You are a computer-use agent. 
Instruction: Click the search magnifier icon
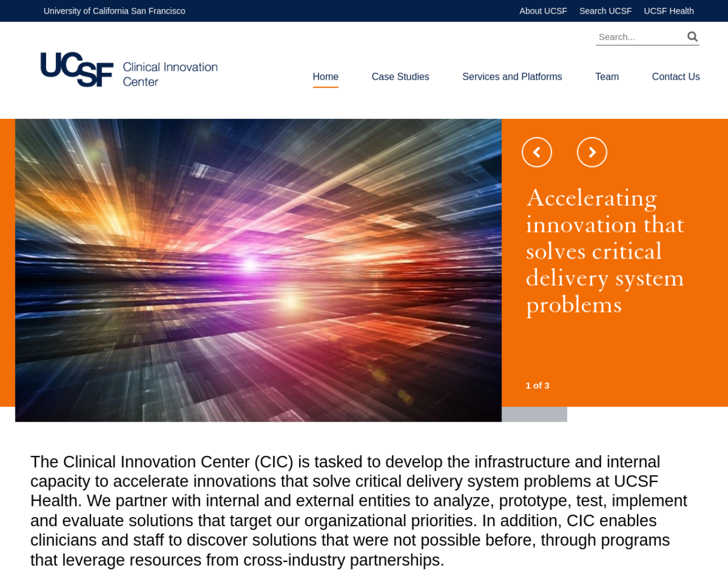click(692, 36)
